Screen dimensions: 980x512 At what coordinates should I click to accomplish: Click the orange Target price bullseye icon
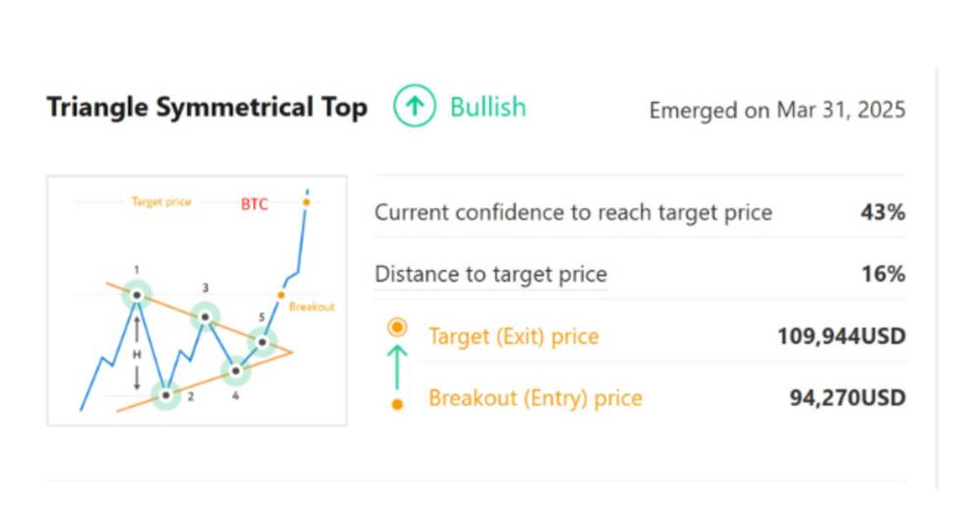point(397,327)
